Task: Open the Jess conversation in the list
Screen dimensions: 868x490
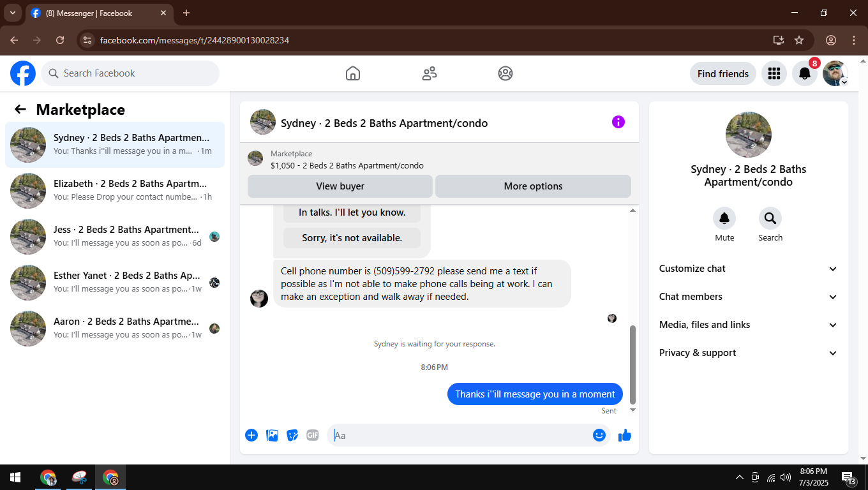Action: tap(115, 237)
